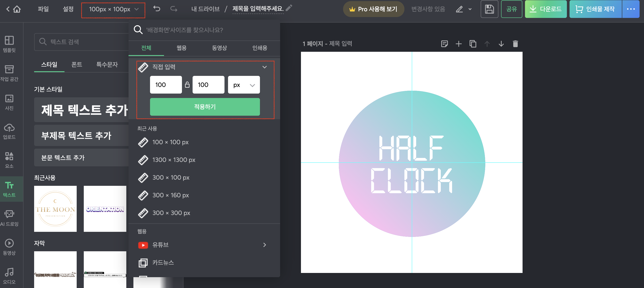Viewport: 644px width, 288px height.
Task: Click the save floppy disk icon
Action: click(489, 9)
